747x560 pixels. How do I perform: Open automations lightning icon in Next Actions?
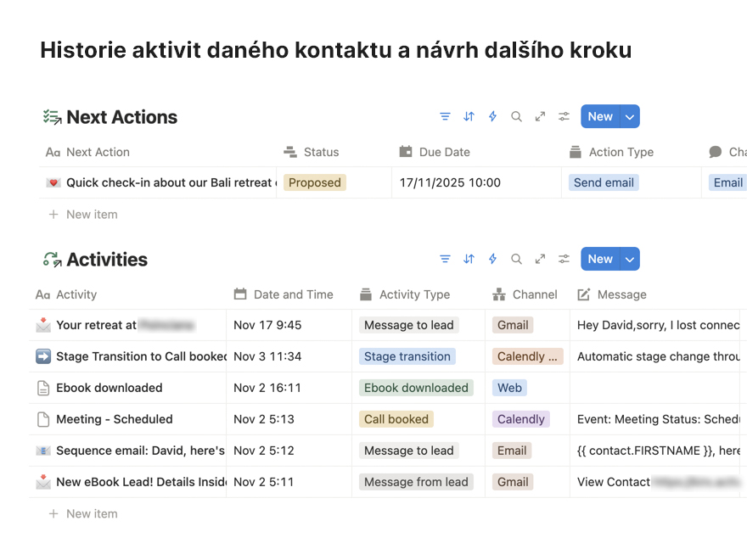[492, 117]
